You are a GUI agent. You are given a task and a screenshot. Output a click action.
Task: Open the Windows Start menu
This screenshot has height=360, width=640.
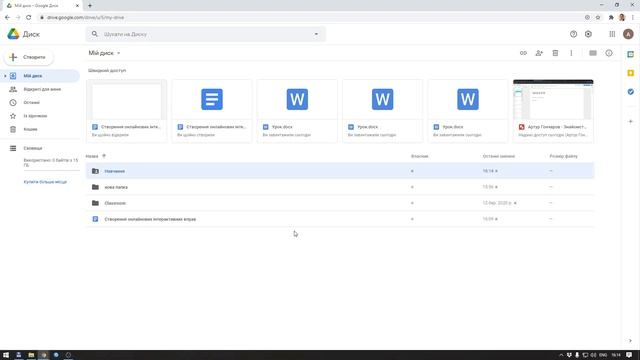point(6,355)
